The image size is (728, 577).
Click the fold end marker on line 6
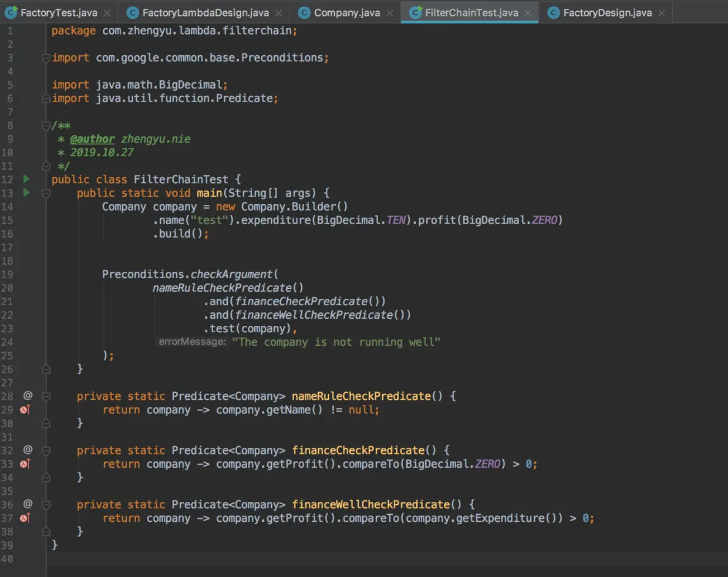(x=46, y=99)
